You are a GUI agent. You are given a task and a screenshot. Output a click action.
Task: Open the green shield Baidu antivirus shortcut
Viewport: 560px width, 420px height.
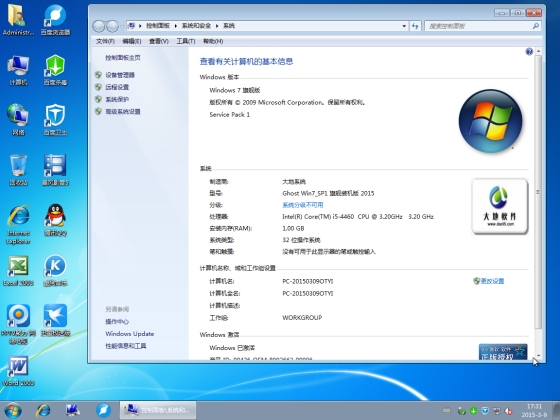pos(55,70)
